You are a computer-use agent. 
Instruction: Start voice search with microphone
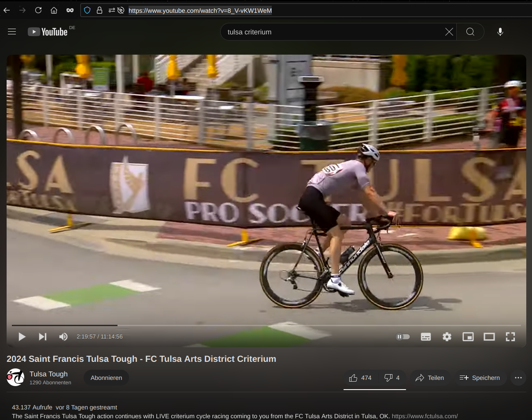tap(500, 32)
